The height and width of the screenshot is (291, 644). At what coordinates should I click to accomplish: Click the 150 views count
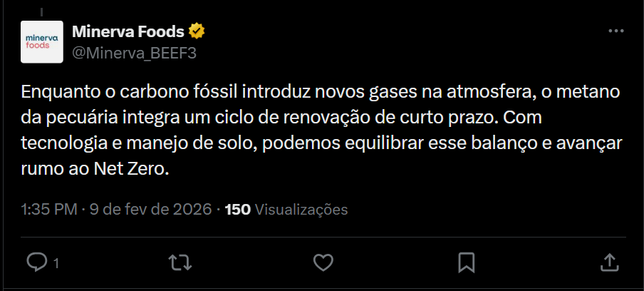click(237, 210)
